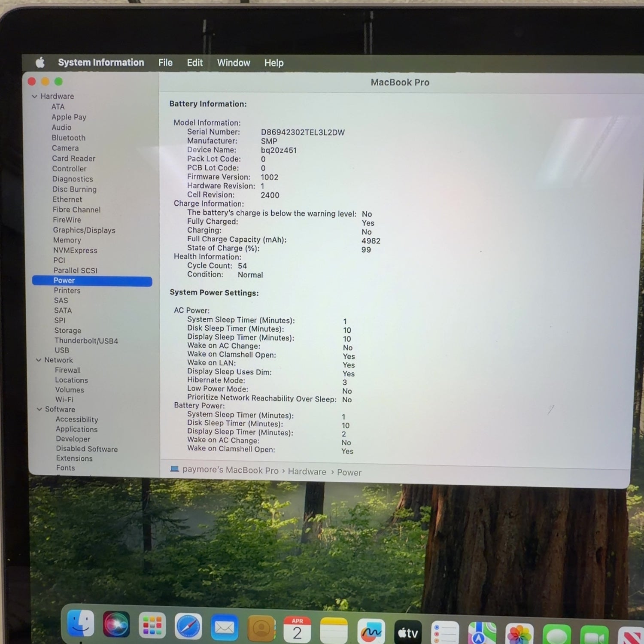644x644 pixels.
Task: Open the Safari browser
Action: click(188, 627)
